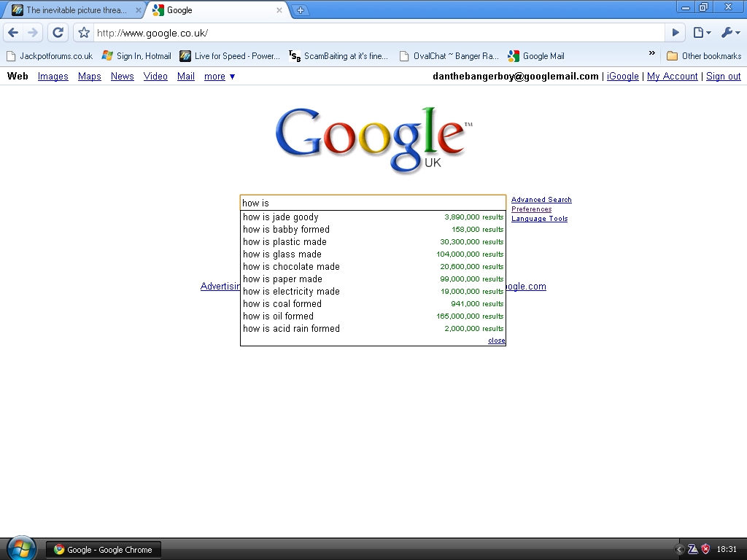
Task: Click the browser Back arrow button
Action: pyautogui.click(x=13, y=33)
